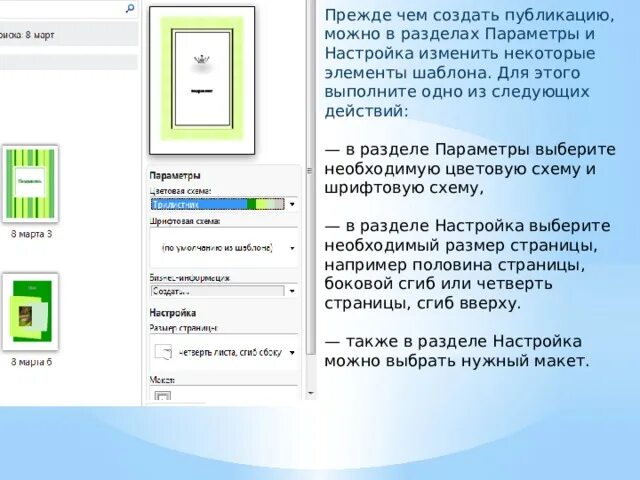Image resolution: width=640 pixels, height=480 pixels.
Task: Open the Шрифтовая схема dropdown arrow
Action: [292, 248]
